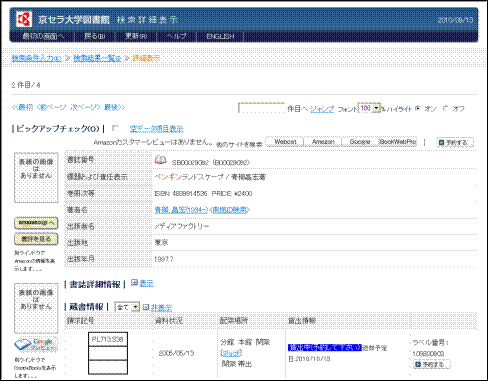Go to the next page with 次ページ>
This screenshot has width=488, height=381.
[85, 107]
